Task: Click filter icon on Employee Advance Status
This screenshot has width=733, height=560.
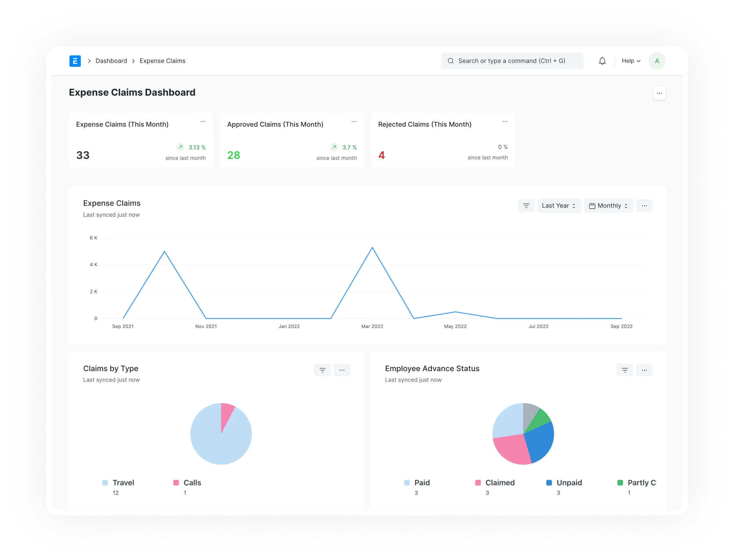Action: pos(625,370)
